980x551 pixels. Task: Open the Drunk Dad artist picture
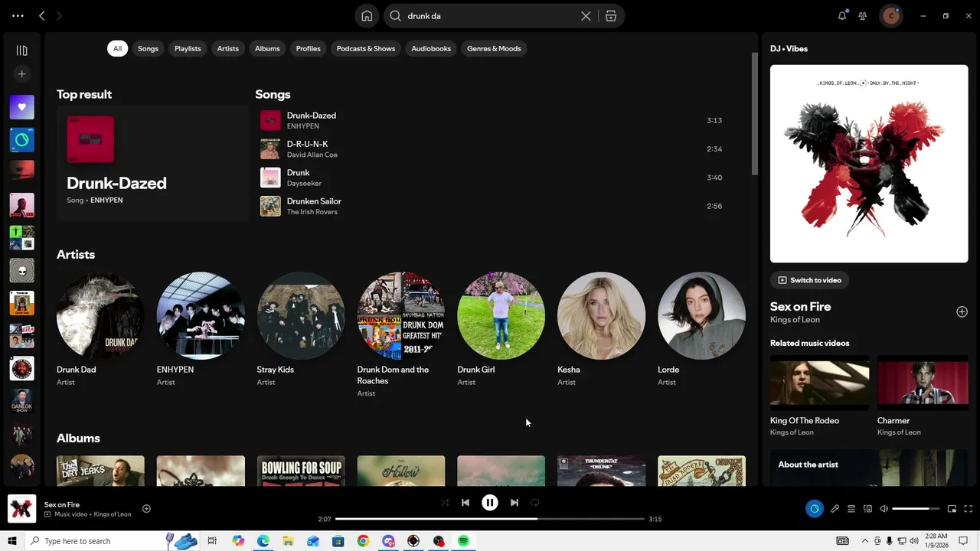pyautogui.click(x=100, y=315)
